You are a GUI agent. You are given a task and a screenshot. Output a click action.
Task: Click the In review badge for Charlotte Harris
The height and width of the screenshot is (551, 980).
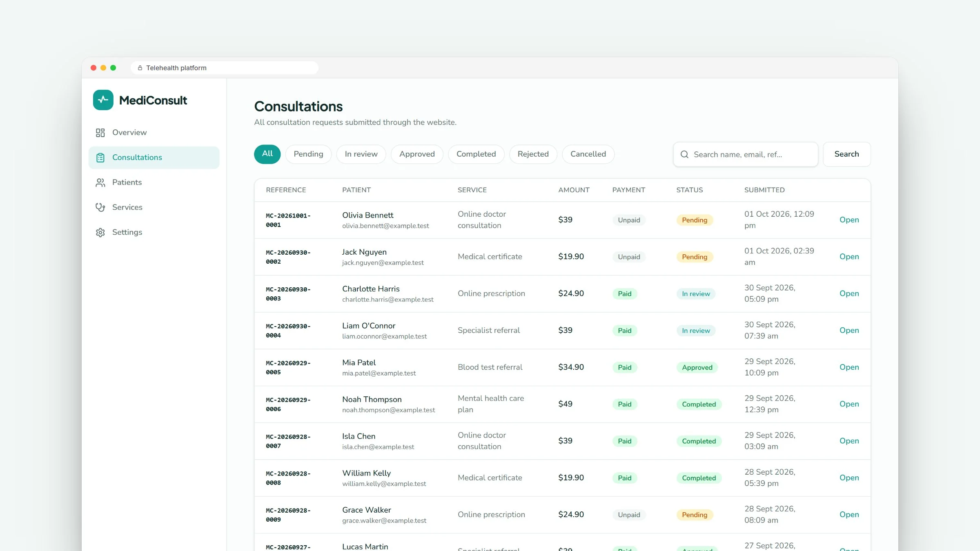click(x=696, y=294)
